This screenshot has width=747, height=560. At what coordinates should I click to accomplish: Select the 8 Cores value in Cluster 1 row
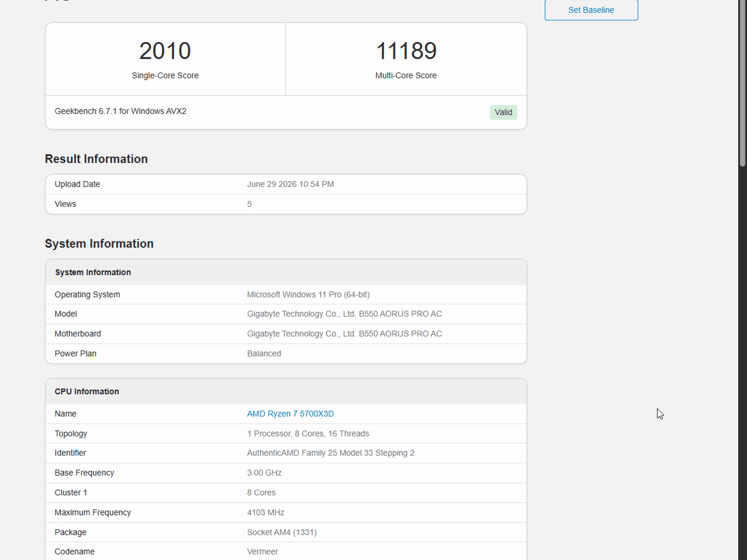[x=261, y=493]
